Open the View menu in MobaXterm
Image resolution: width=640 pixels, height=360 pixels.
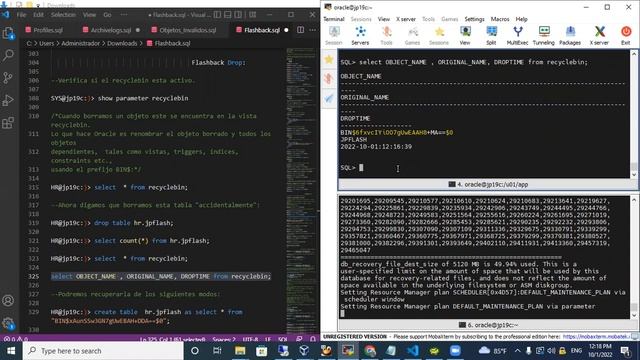click(384, 19)
